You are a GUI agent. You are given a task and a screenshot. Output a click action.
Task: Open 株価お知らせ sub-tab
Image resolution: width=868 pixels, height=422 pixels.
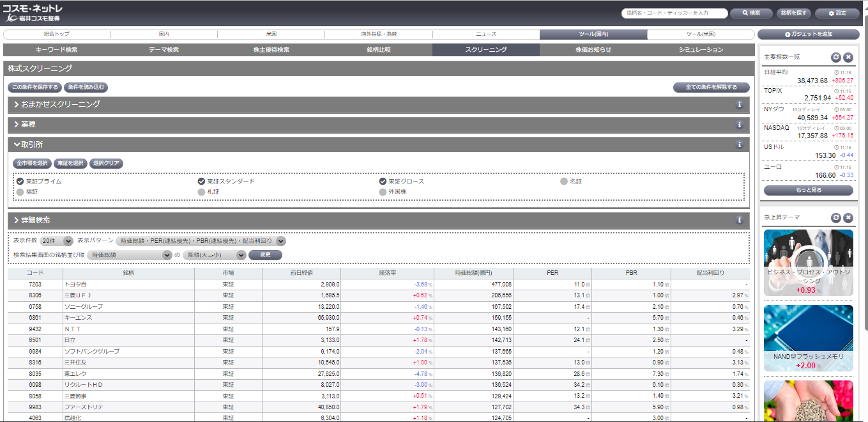593,50
